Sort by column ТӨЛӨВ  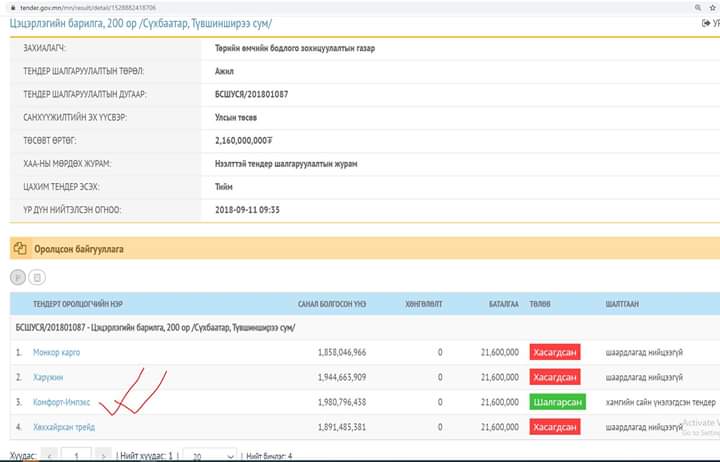click(x=540, y=304)
